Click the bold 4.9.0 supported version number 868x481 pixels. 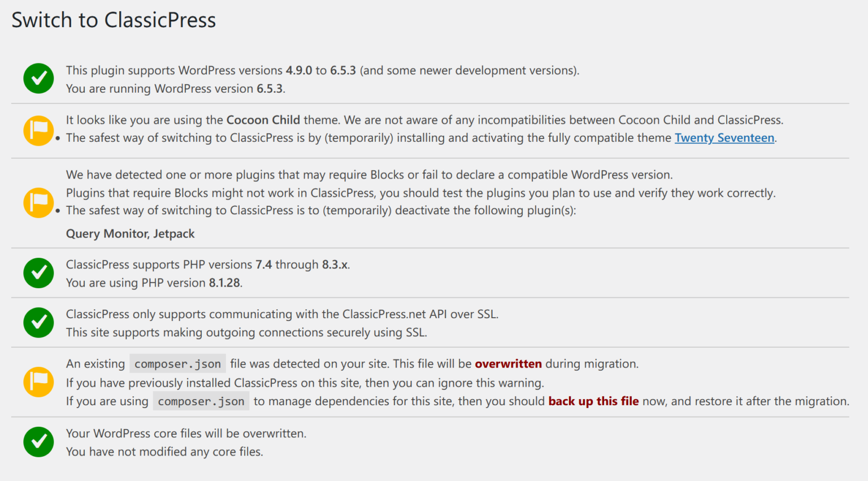298,71
